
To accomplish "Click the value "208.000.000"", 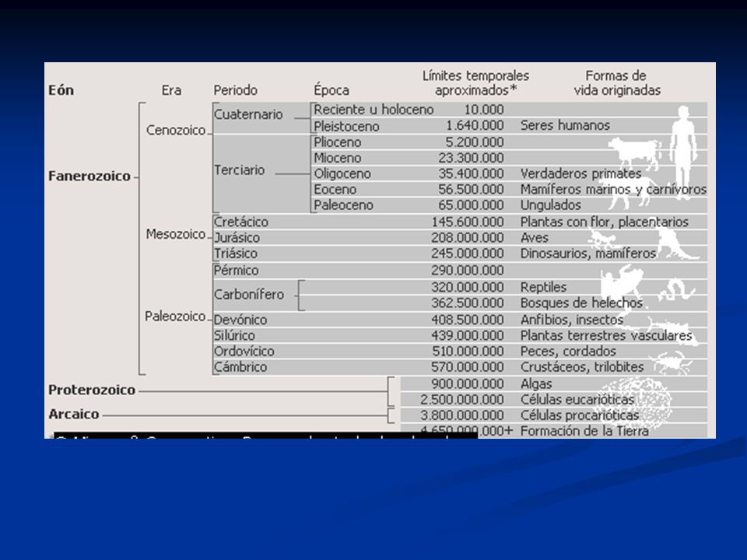I will [x=468, y=238].
